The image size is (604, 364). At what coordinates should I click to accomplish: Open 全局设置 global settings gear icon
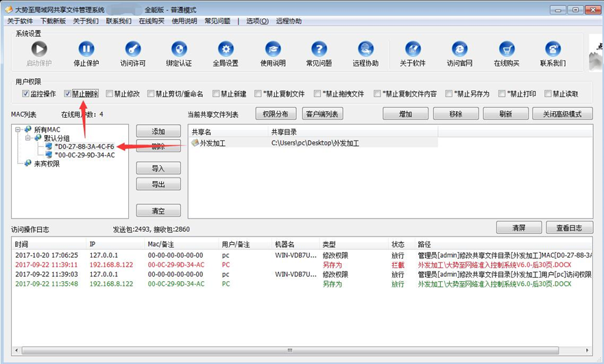point(226,49)
